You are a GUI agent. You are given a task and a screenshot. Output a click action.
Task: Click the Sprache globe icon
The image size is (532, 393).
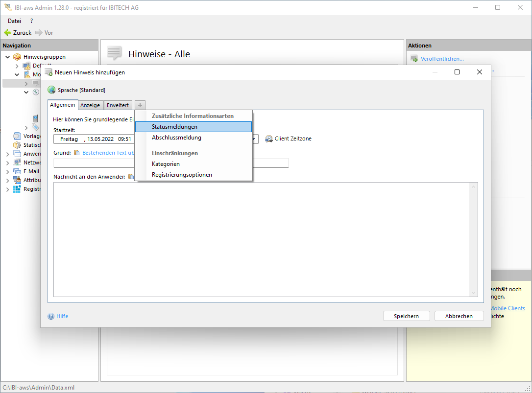51,90
